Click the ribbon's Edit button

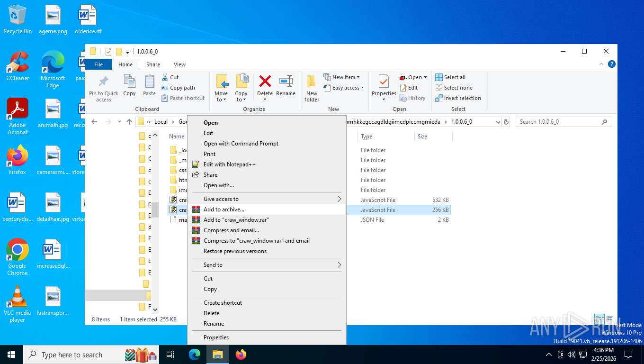pos(409,88)
